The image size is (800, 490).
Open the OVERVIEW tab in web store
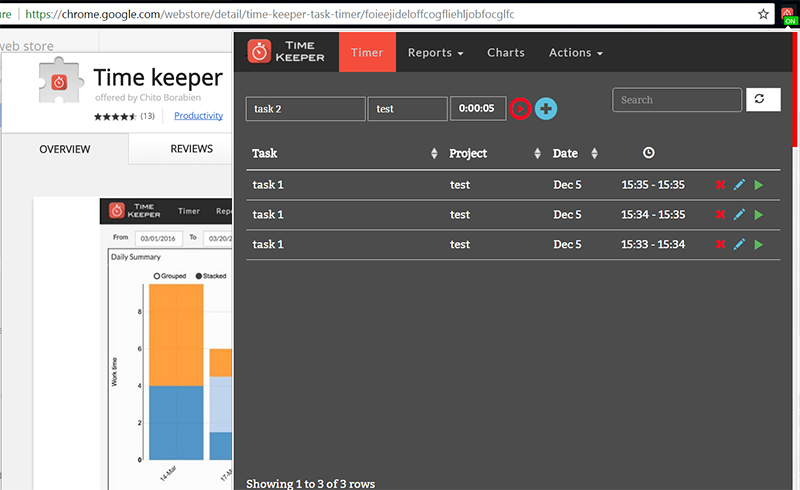[65, 149]
